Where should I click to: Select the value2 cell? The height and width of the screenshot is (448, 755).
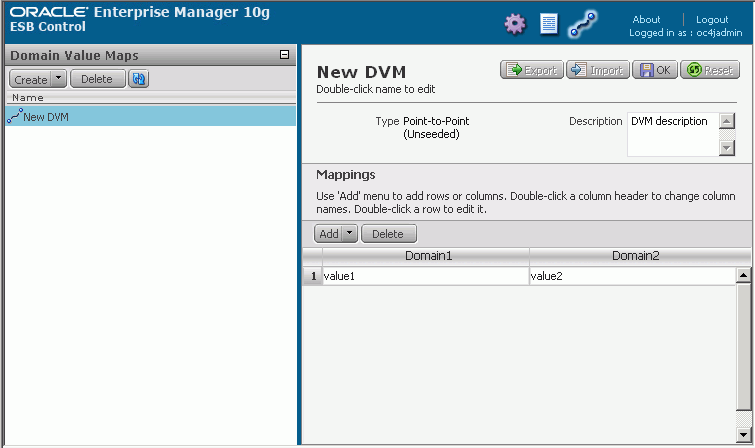[633, 276]
